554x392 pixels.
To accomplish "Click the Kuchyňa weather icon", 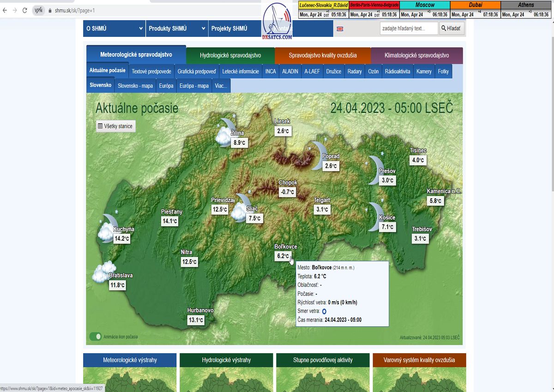I will tap(108, 226).
